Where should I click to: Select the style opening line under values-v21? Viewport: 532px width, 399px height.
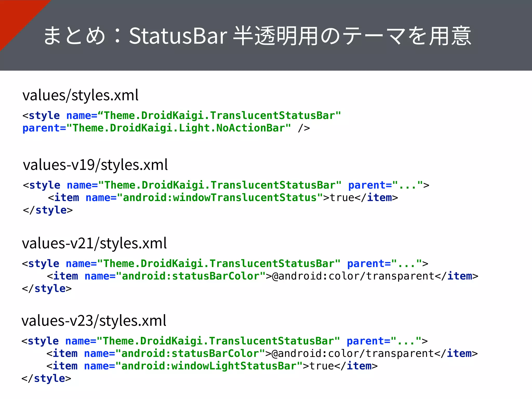(x=225, y=264)
